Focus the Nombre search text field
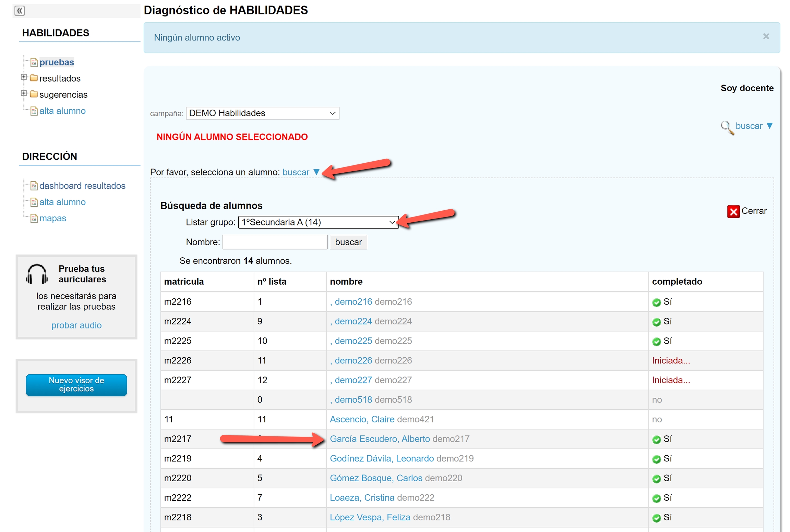790x532 pixels. 275,242
